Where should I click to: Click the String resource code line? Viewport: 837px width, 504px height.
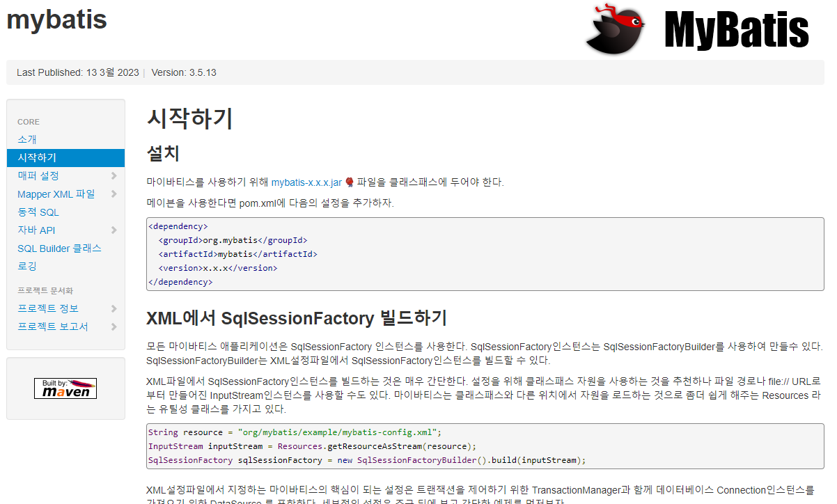[295, 432]
